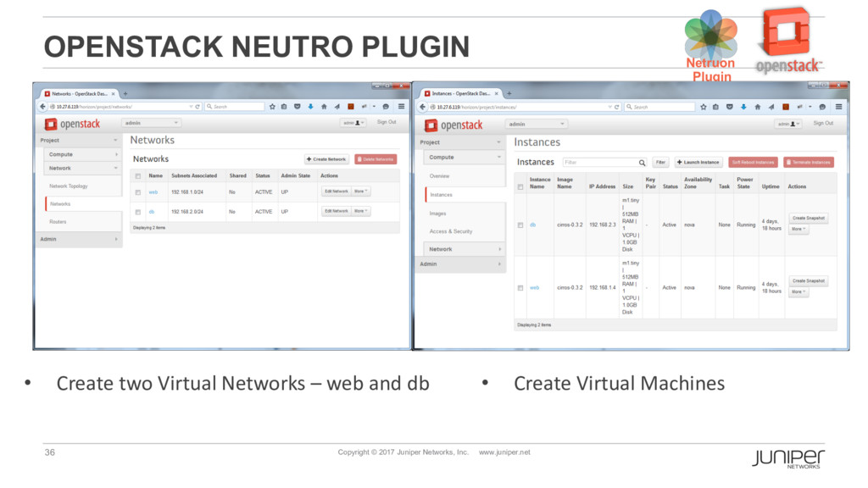868x488 pixels.
Task: Send paper-plane icon in Instances browser toolbar
Action: (x=771, y=107)
